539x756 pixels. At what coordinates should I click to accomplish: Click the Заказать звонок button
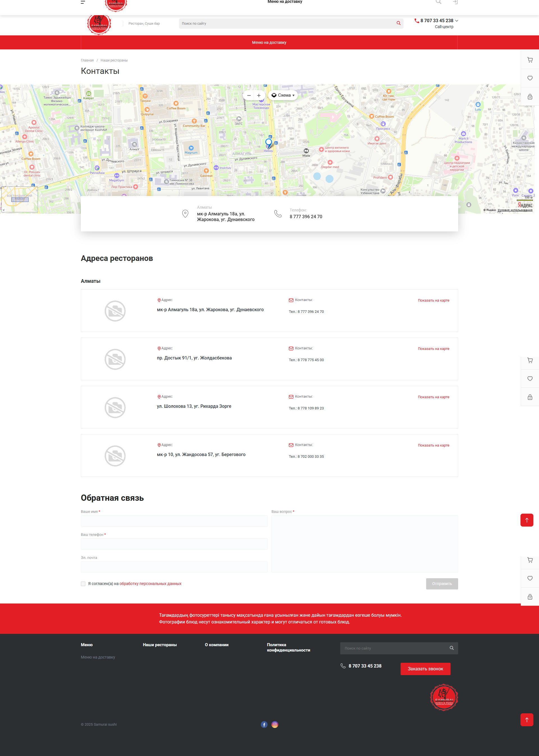coord(425,669)
